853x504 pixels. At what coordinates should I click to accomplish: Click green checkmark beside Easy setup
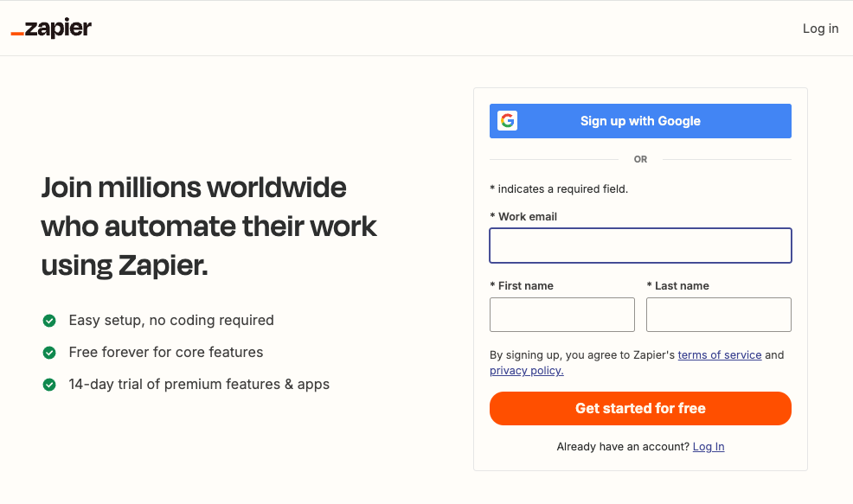(49, 321)
